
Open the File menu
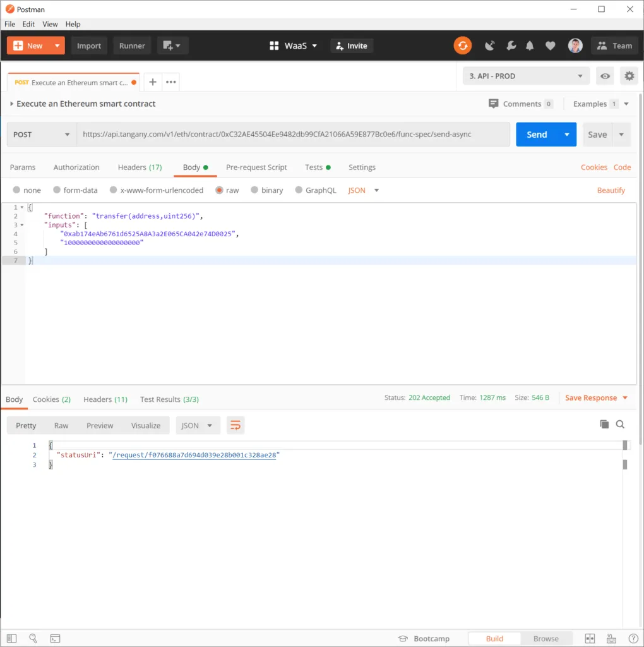click(10, 24)
